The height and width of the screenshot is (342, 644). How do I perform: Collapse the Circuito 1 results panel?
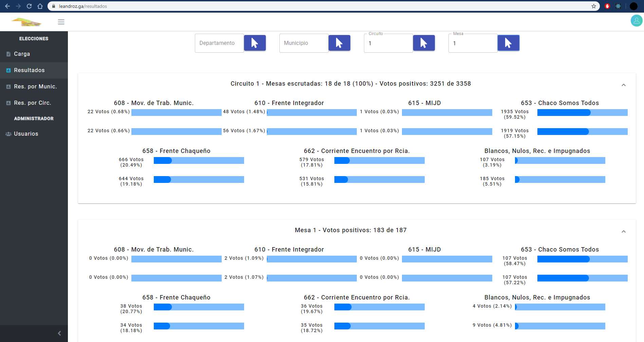click(624, 85)
